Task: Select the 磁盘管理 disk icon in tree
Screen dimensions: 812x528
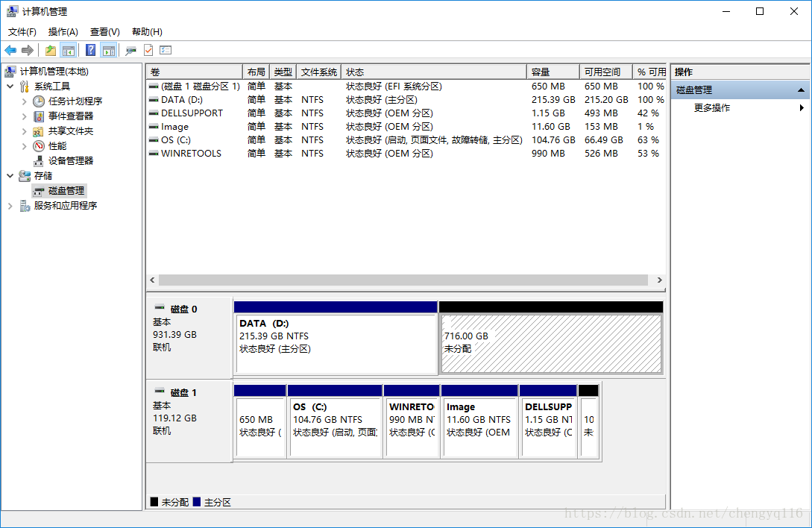Action: point(39,191)
